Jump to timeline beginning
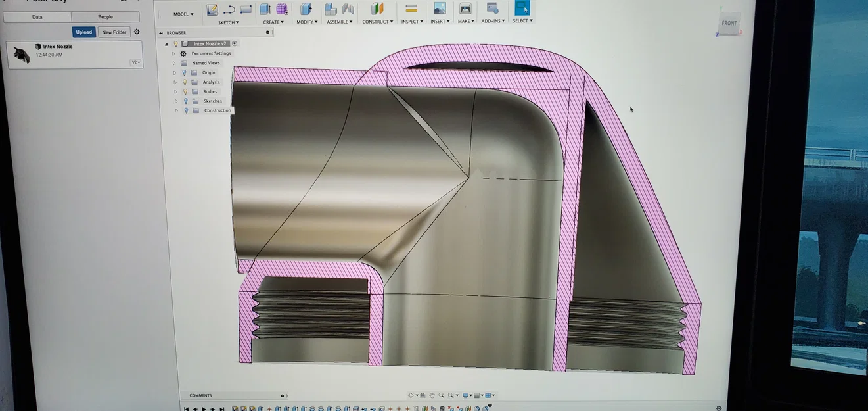This screenshot has width=868, height=411. tap(186, 409)
